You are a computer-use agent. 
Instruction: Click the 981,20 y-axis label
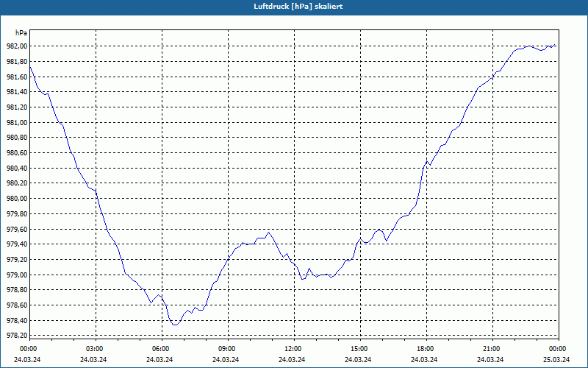[x=17, y=107]
